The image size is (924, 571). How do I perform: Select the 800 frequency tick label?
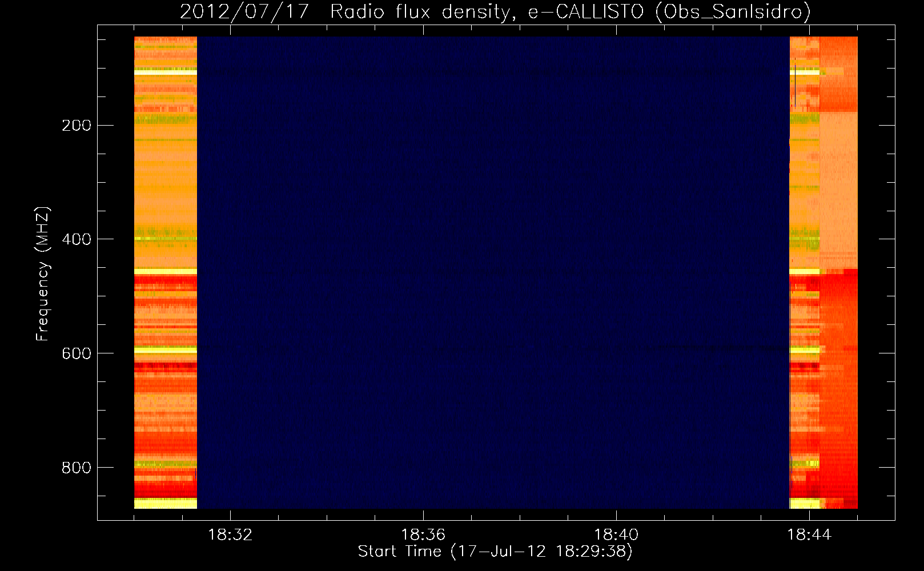pyautogui.click(x=77, y=468)
